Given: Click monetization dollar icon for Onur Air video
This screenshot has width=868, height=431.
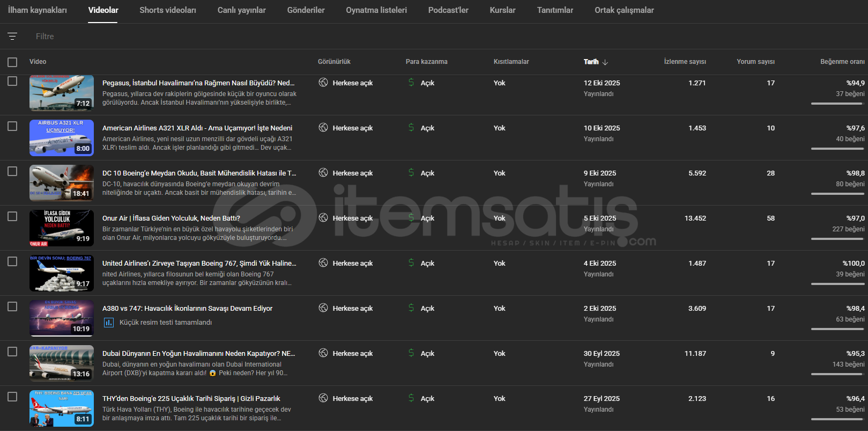Looking at the screenshot, I should [411, 217].
